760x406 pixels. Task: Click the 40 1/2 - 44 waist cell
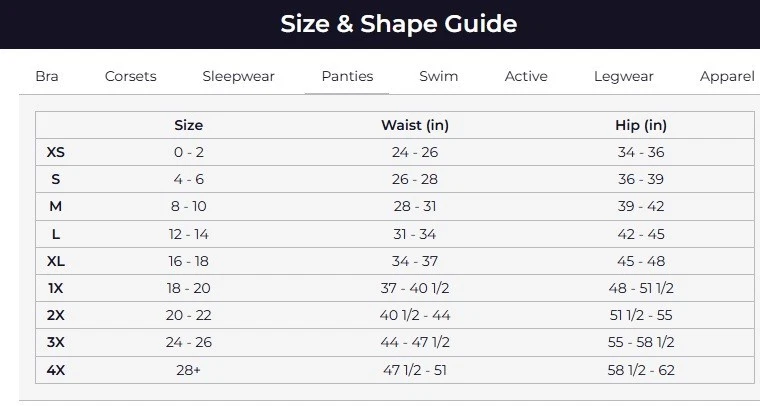pyautogui.click(x=414, y=314)
